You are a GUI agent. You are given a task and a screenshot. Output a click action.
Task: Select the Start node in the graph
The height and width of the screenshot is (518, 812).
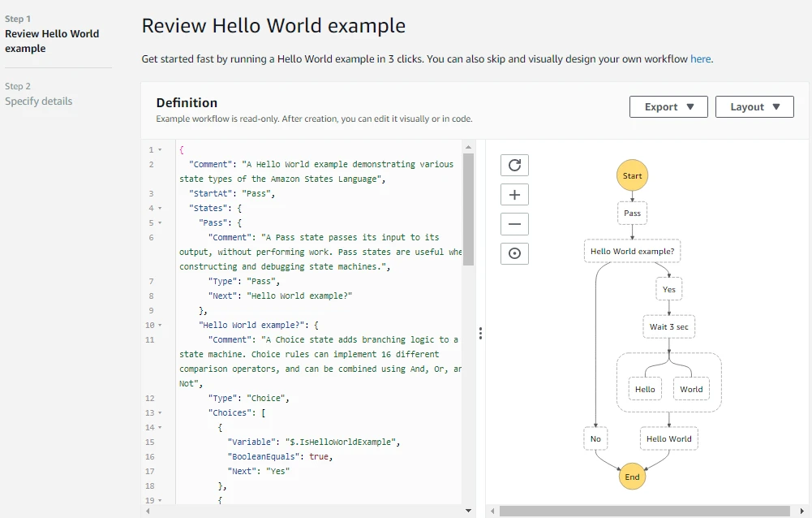pos(632,175)
